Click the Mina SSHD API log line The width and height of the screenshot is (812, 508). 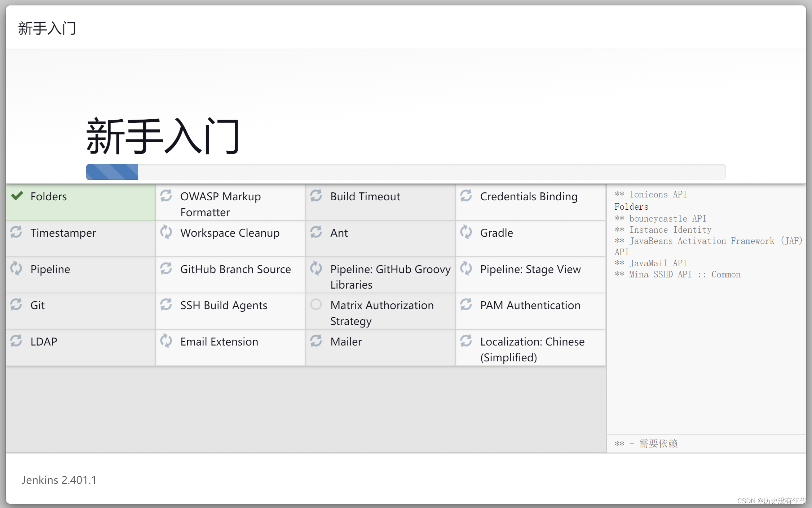click(x=677, y=275)
